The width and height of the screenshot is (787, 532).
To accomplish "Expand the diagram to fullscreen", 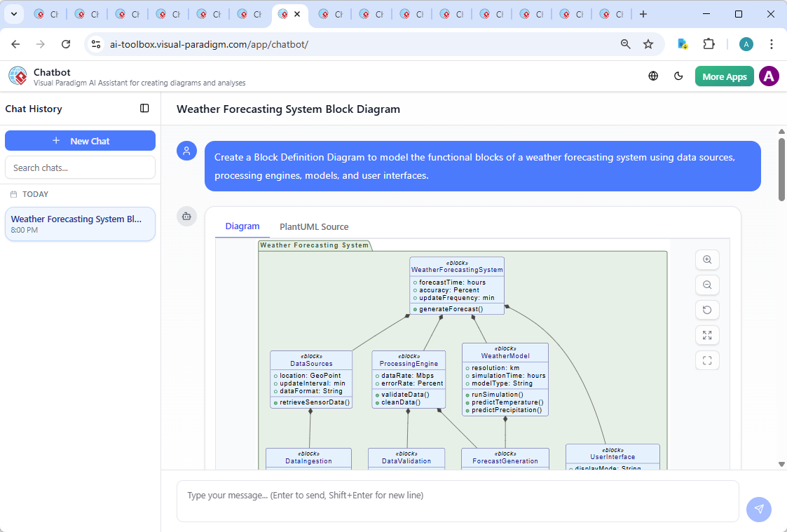I will click(707, 335).
